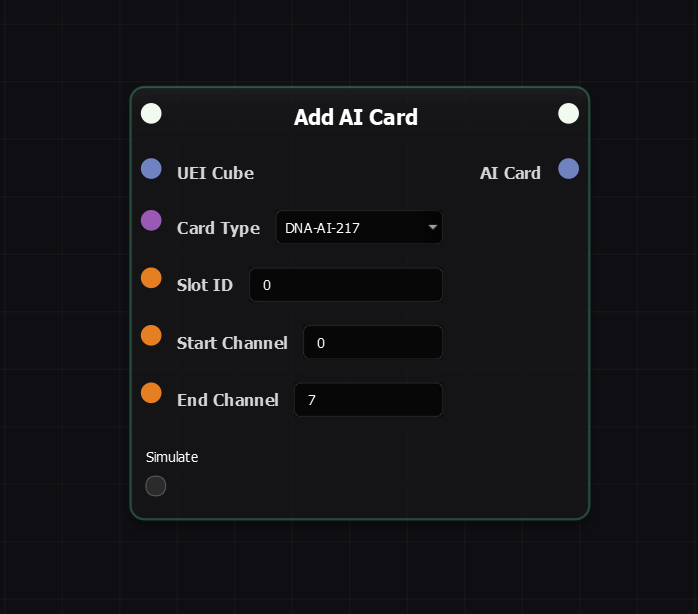The height and width of the screenshot is (614, 698).
Task: Click the purple Card Type pin
Action: (x=151, y=220)
